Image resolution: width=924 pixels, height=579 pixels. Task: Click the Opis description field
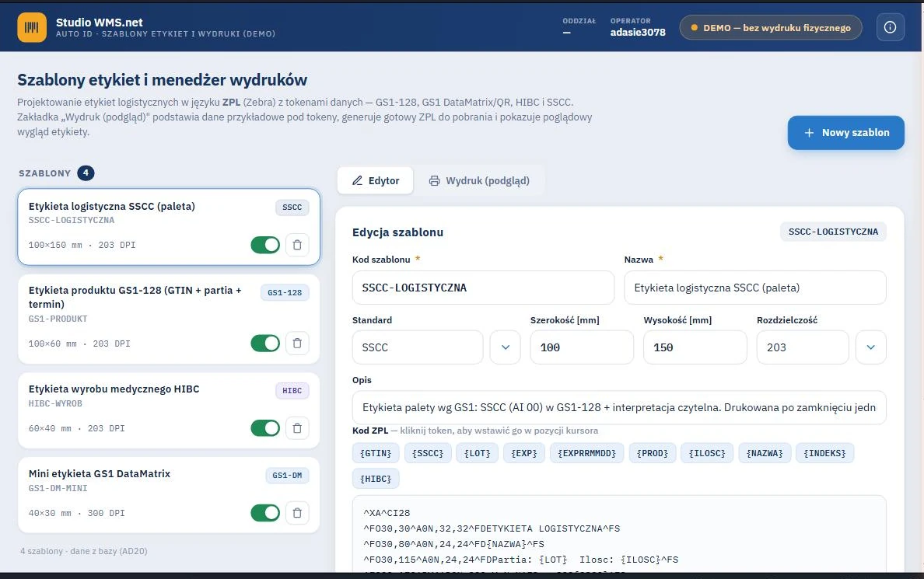coord(619,407)
